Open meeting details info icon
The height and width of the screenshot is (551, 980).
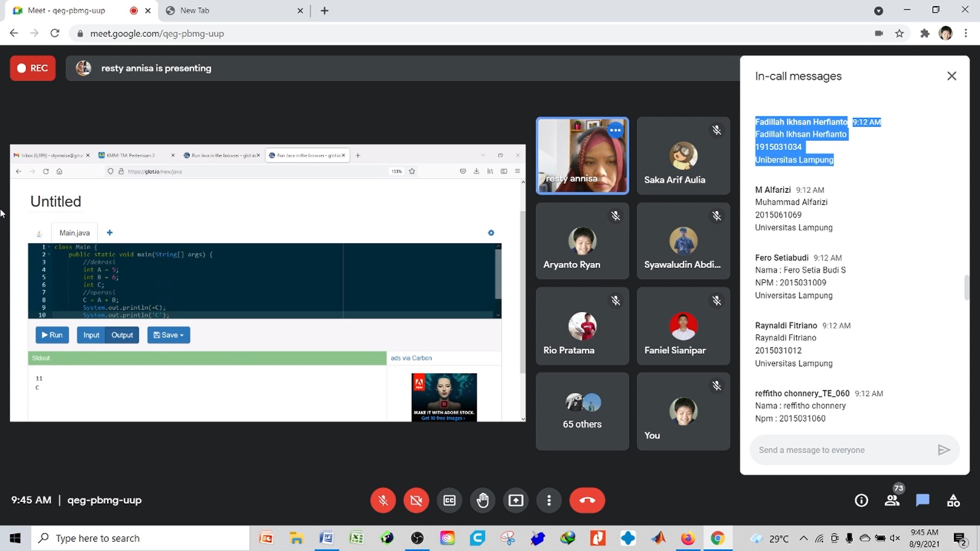861,500
